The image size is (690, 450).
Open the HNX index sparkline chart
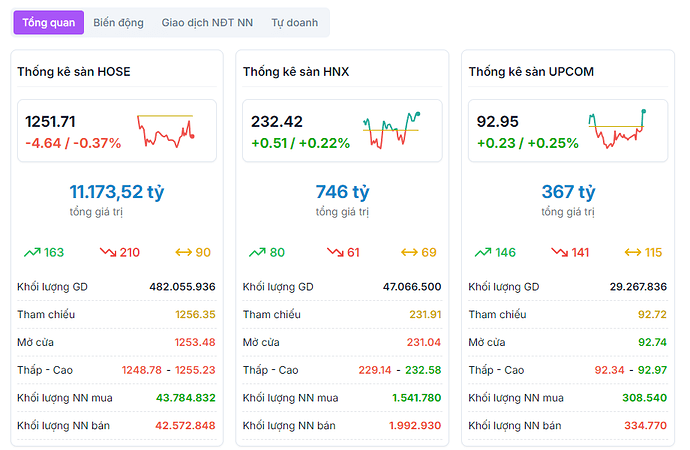[391, 130]
